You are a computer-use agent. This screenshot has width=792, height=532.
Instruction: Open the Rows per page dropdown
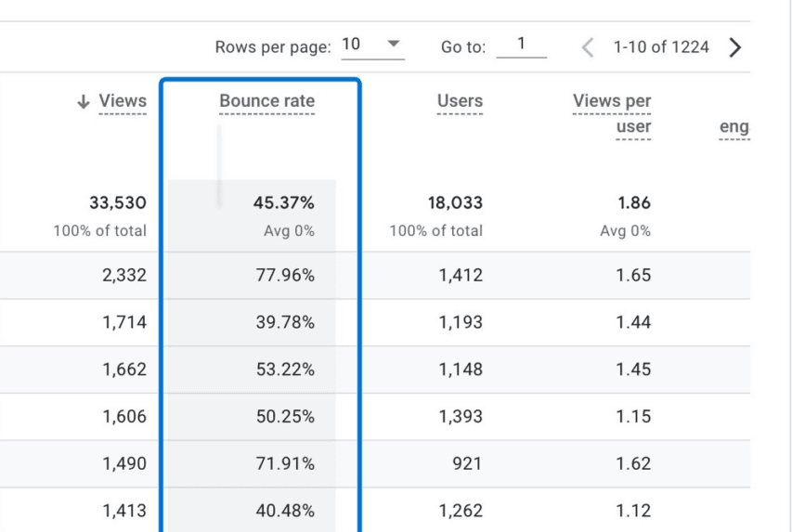(x=372, y=45)
